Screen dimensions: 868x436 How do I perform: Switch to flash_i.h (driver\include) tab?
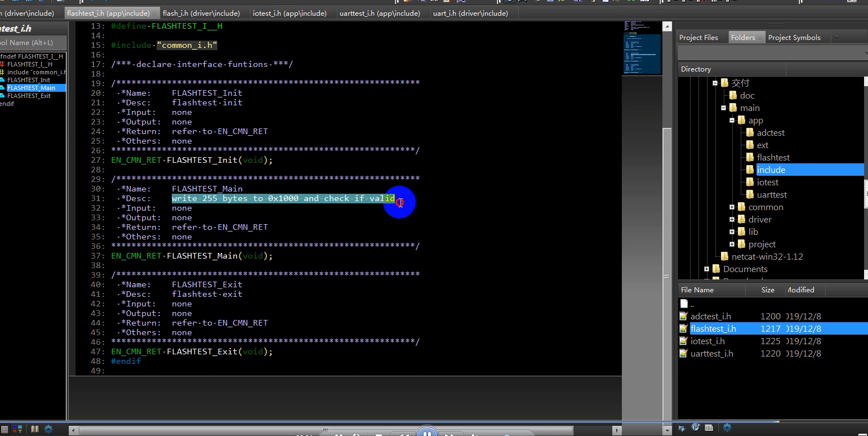click(x=201, y=13)
